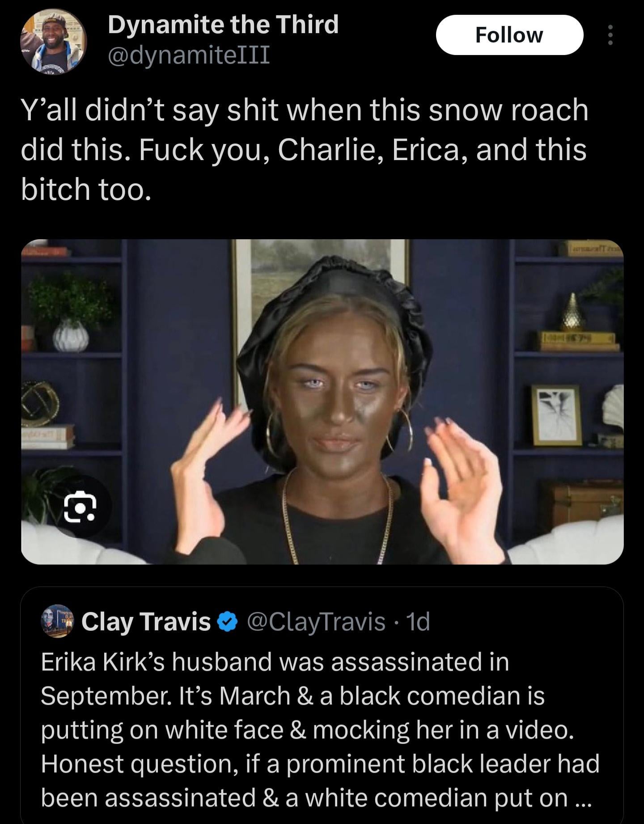The height and width of the screenshot is (824, 644).
Task: Open the quoted Clay Travis tweet text
Action: pos(320,730)
